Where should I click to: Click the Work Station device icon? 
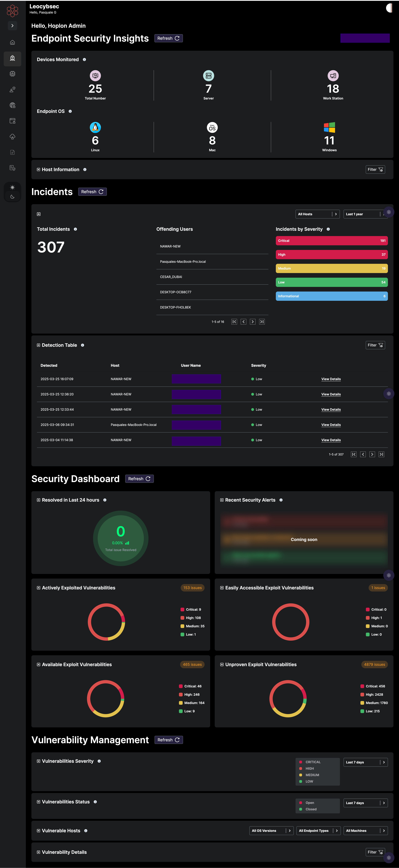(333, 76)
